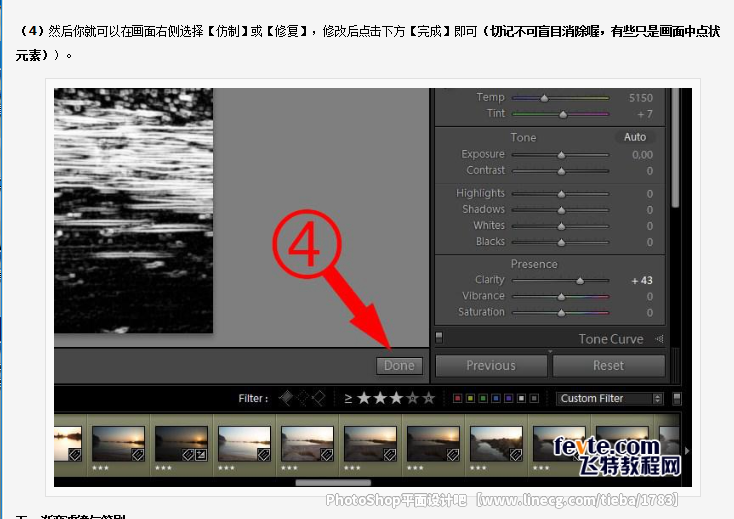The image size is (734, 519).
Task: Click the filmstrip horizontal scrollbar
Action: tap(333, 482)
